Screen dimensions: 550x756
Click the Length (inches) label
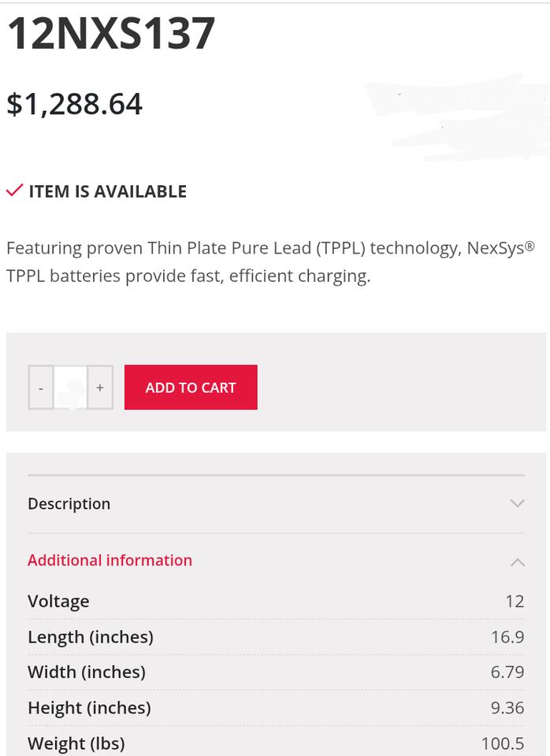91,637
